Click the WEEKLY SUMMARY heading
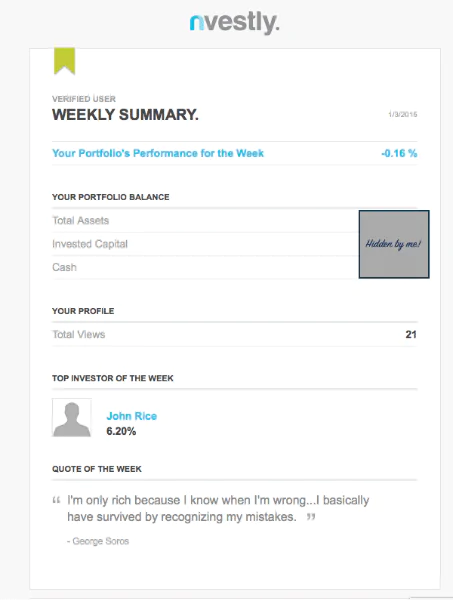The height and width of the screenshot is (600, 453). click(125, 115)
